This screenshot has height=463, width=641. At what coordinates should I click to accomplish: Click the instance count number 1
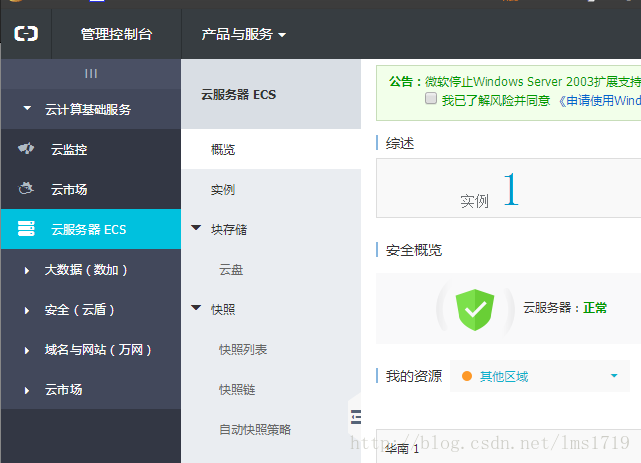coord(511,190)
